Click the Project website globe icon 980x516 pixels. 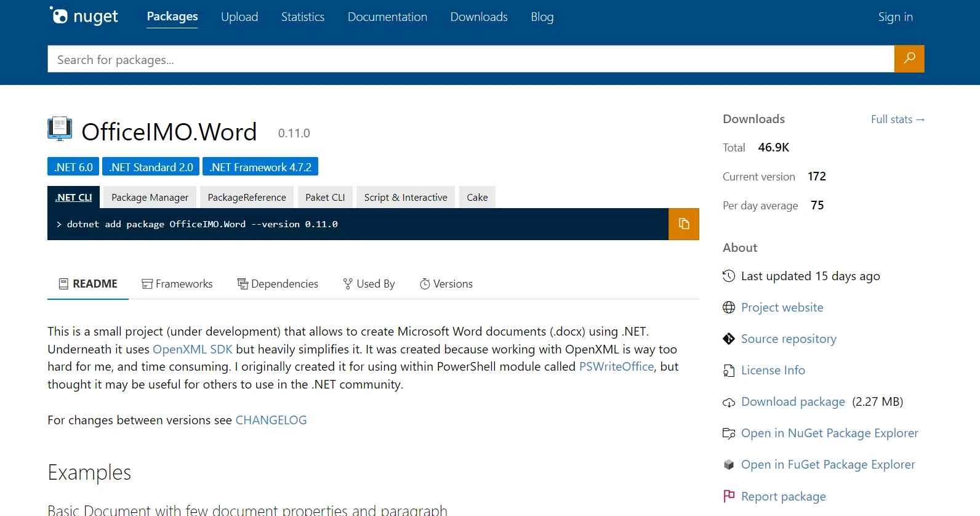729,307
